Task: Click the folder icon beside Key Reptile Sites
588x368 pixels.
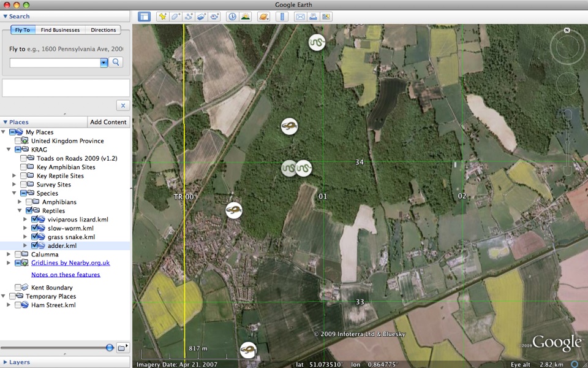Action: point(30,176)
